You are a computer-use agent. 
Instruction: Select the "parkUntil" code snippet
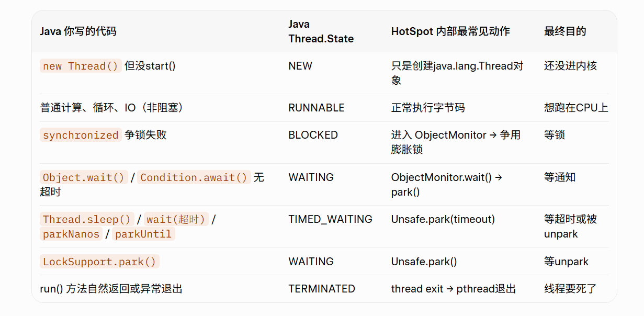point(143,234)
